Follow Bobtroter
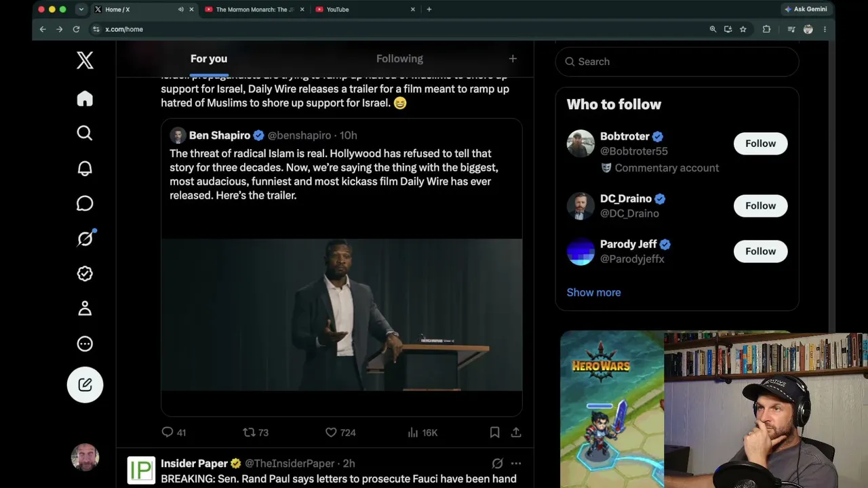This screenshot has height=488, width=868. click(x=760, y=144)
